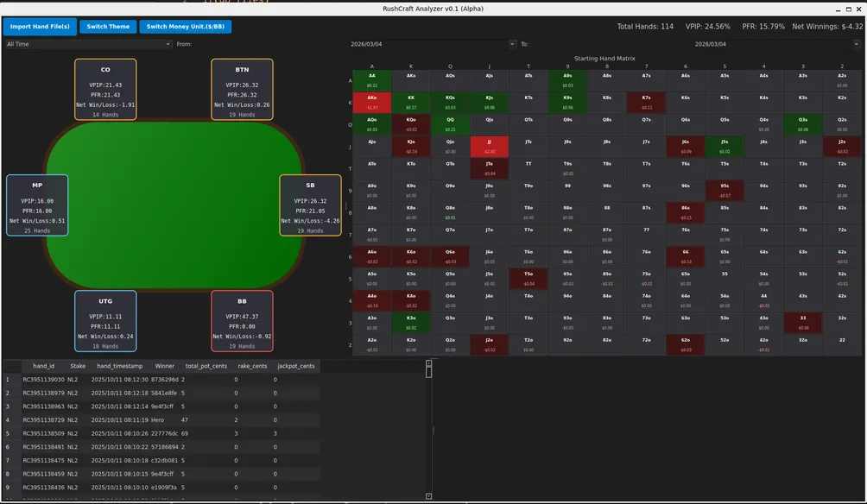This screenshot has height=504, width=867.
Task: Click the BB seat card
Action: (242, 320)
